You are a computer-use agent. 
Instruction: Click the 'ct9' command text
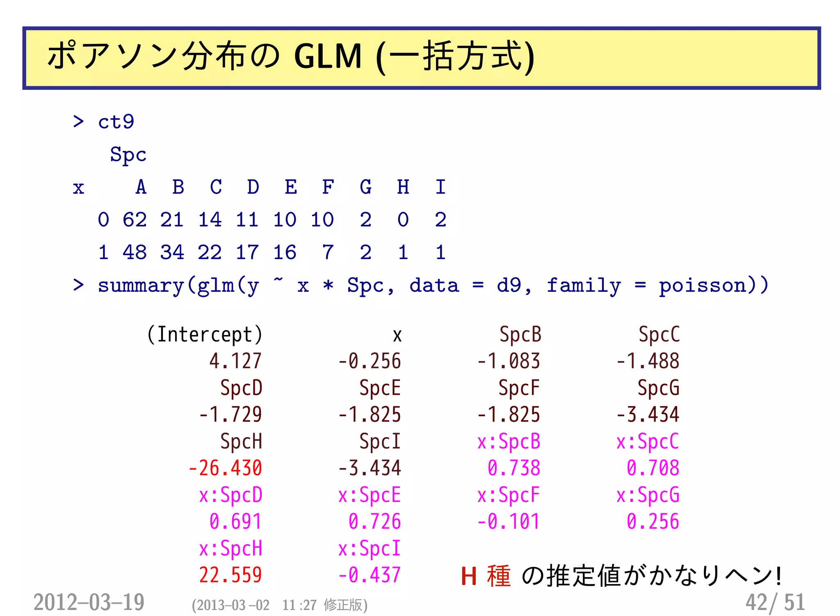coord(116,122)
